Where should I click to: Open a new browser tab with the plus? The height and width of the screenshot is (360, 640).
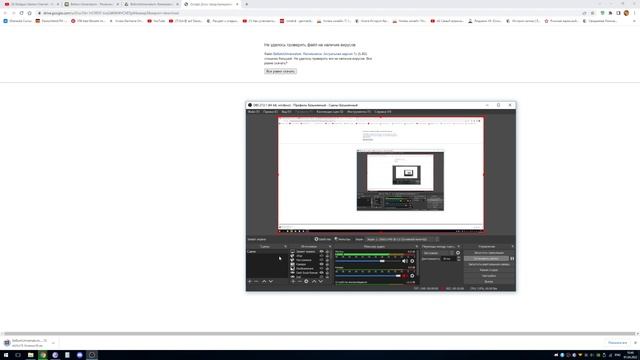tap(246, 4)
